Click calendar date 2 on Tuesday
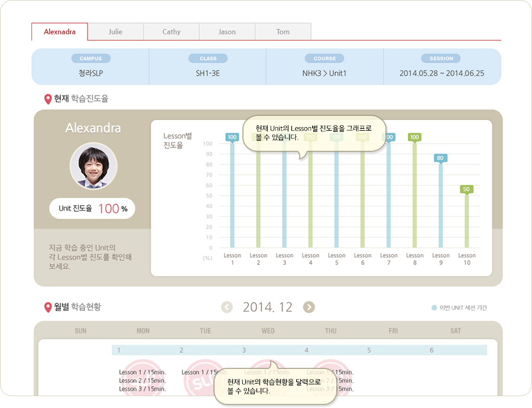The height and width of the screenshot is (408, 532). click(181, 350)
